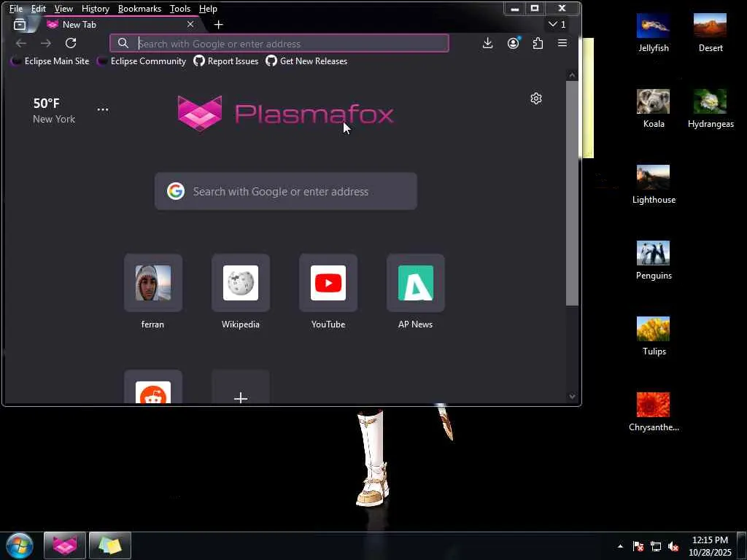Open the File menu
Screen dimensions: 747x560
(x=16, y=9)
